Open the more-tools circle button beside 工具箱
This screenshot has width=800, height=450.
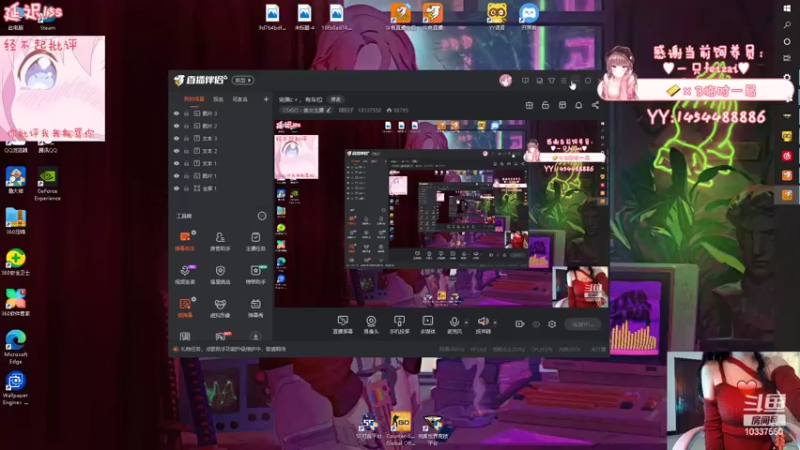262,216
